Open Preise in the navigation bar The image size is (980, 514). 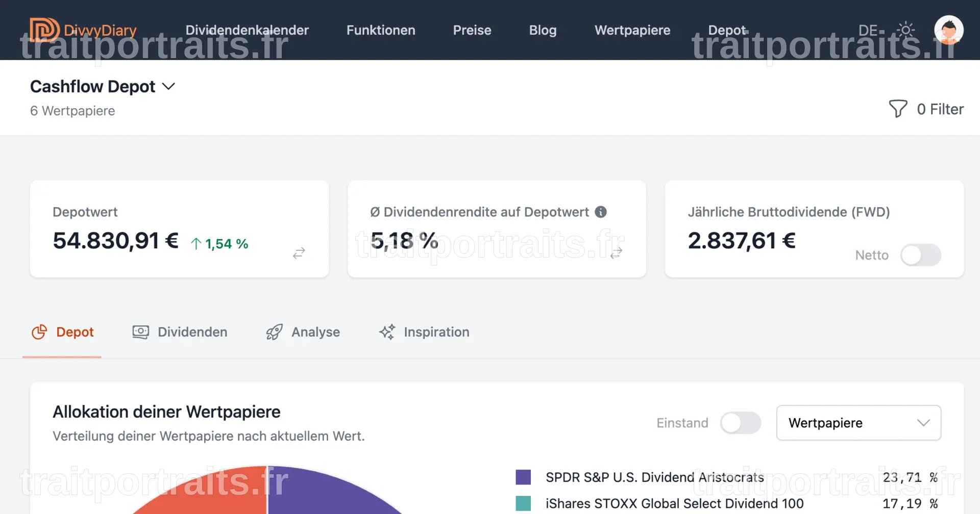[x=472, y=30]
